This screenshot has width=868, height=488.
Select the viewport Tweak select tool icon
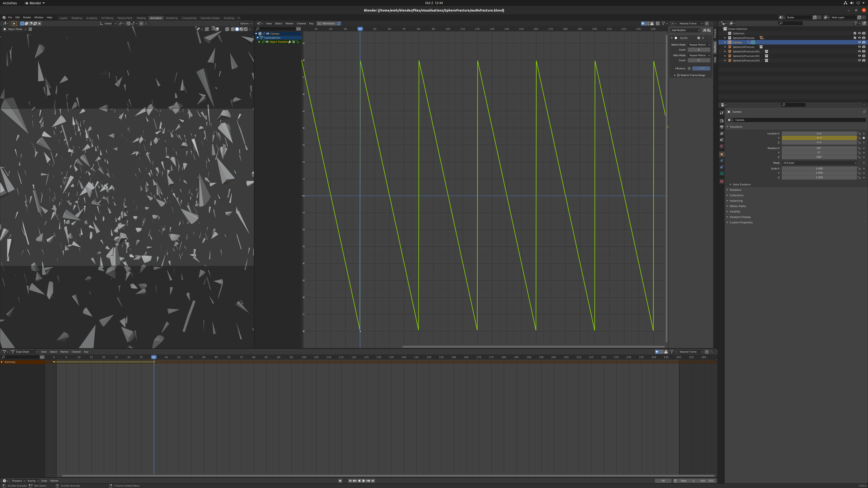point(14,23)
